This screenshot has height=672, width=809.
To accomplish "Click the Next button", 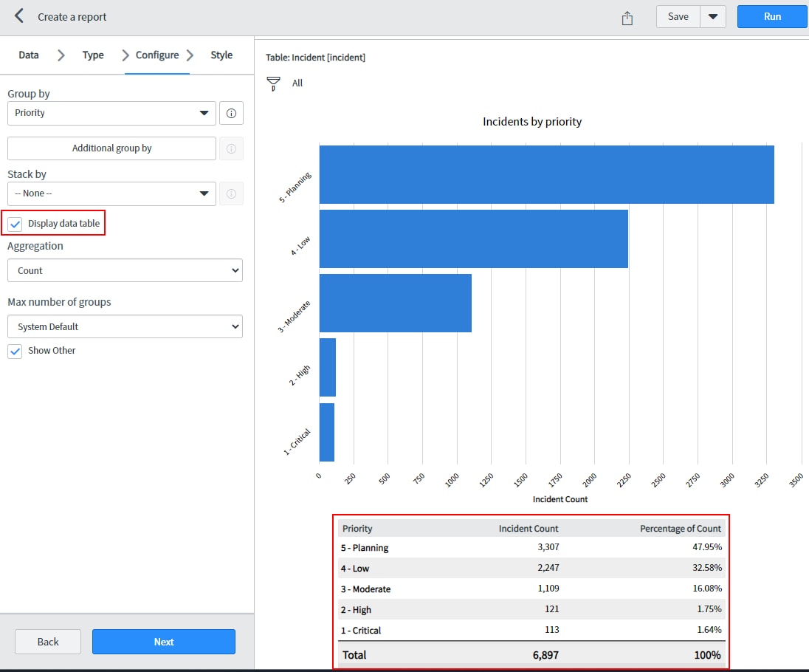I will [x=164, y=642].
